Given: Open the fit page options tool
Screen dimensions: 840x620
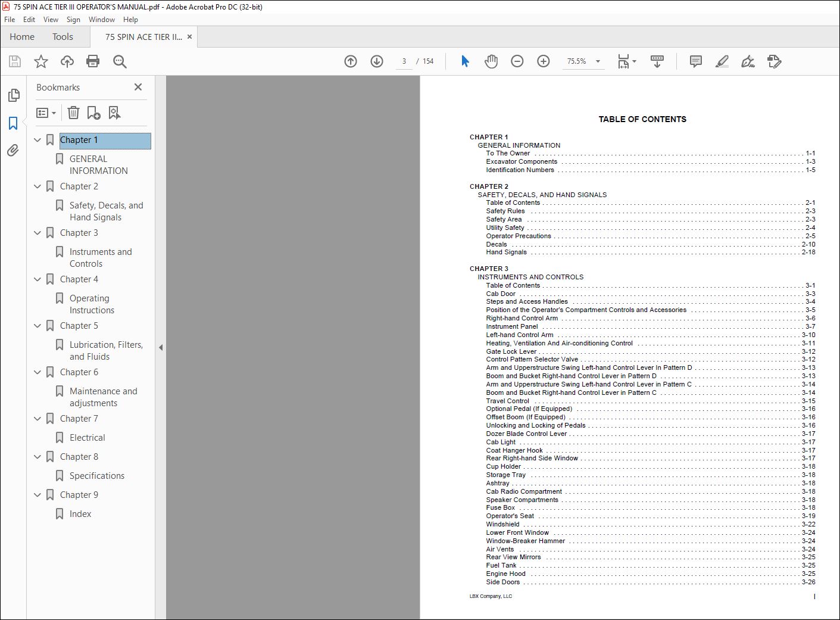Looking at the screenshot, I should [626, 61].
